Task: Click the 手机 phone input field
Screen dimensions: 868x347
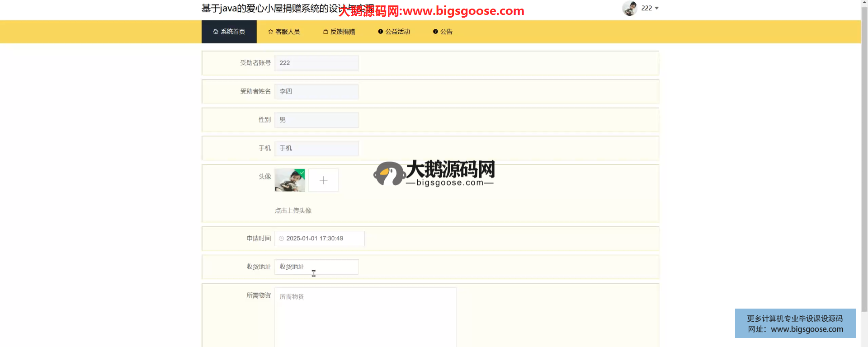Action: (x=316, y=148)
